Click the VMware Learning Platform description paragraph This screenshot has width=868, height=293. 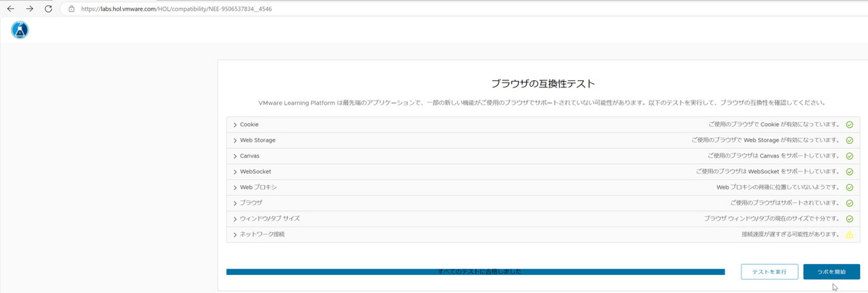tap(542, 103)
